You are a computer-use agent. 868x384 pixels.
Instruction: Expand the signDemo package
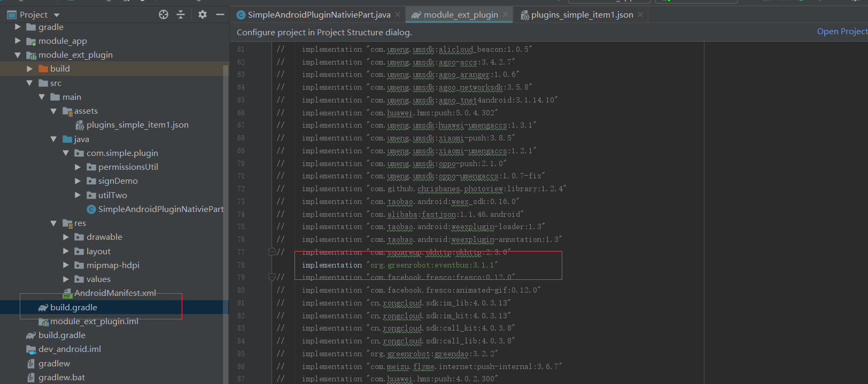pos(77,181)
